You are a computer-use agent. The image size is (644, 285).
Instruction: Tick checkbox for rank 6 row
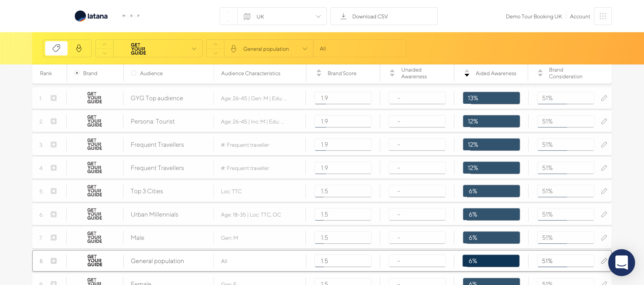[x=53, y=214]
